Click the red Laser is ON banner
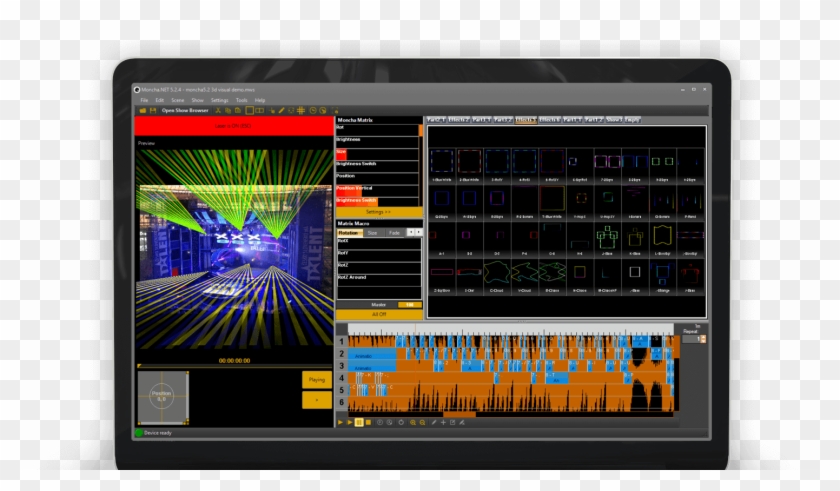Image resolution: width=840 pixels, height=491 pixels. 233,126
